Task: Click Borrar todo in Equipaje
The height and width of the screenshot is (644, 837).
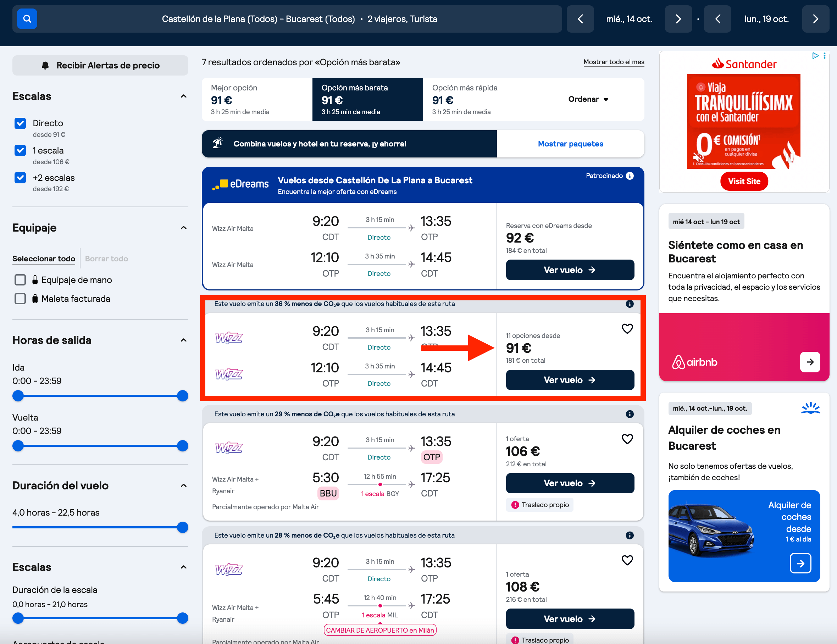Action: pyautogui.click(x=106, y=259)
